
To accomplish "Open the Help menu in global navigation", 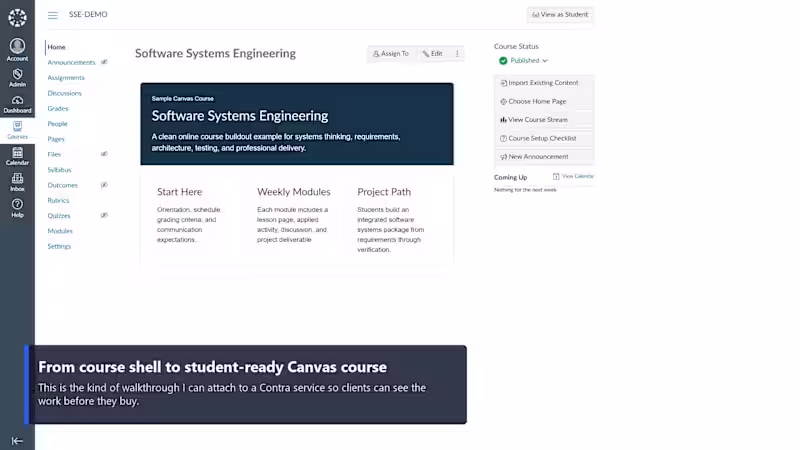I will tap(17, 208).
